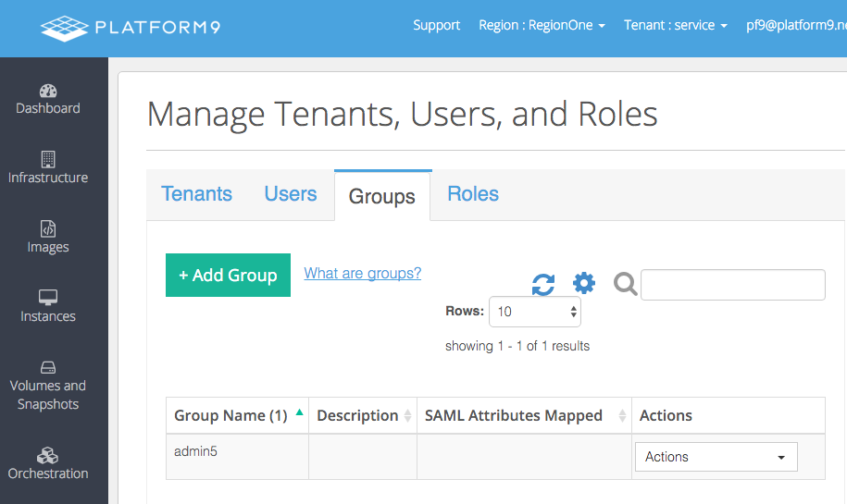Screen dimensions: 847x504
Task: Open the 'What are groups?' link
Action: tap(363, 273)
